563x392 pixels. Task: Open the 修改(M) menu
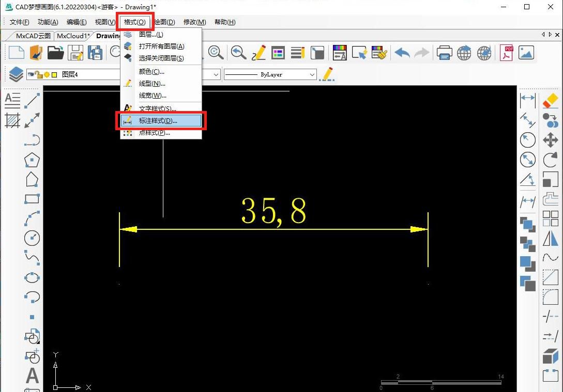click(194, 22)
